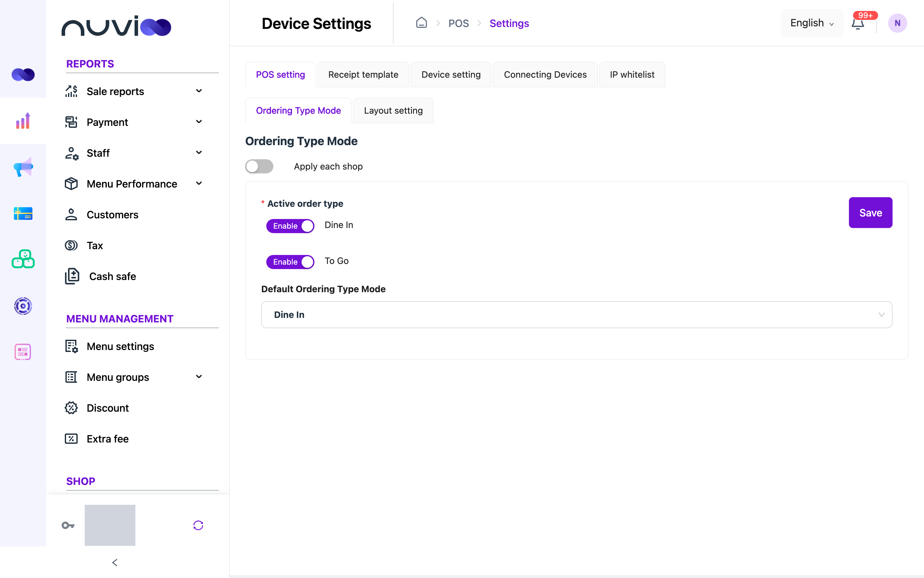This screenshot has height=578, width=924.
Task: Toggle Apply each shop switch
Action: point(259,166)
